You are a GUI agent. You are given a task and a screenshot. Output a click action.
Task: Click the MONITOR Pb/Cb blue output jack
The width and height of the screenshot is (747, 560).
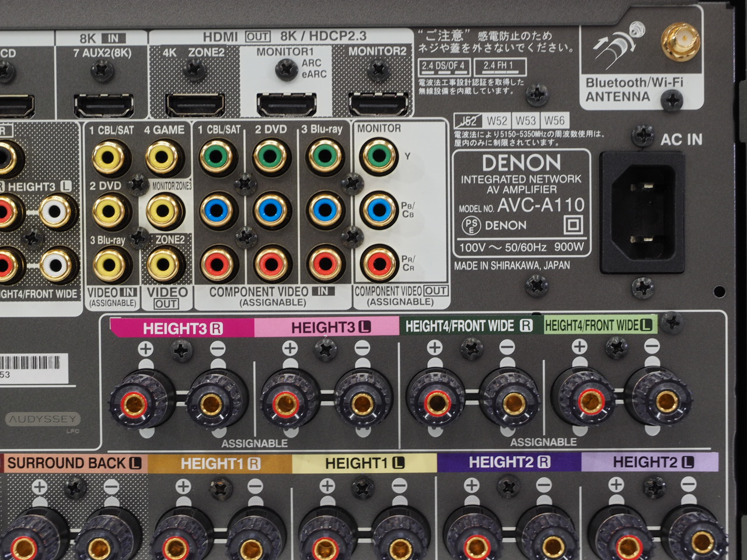point(379,209)
